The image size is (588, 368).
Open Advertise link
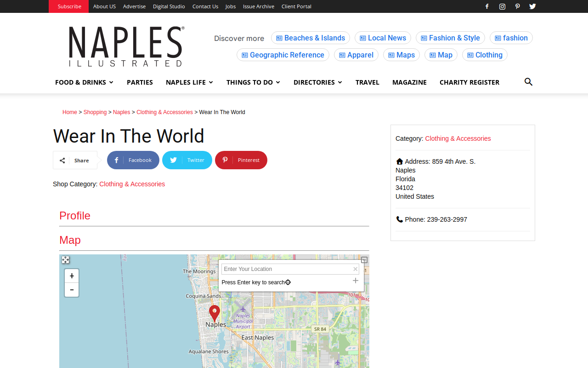click(x=134, y=6)
